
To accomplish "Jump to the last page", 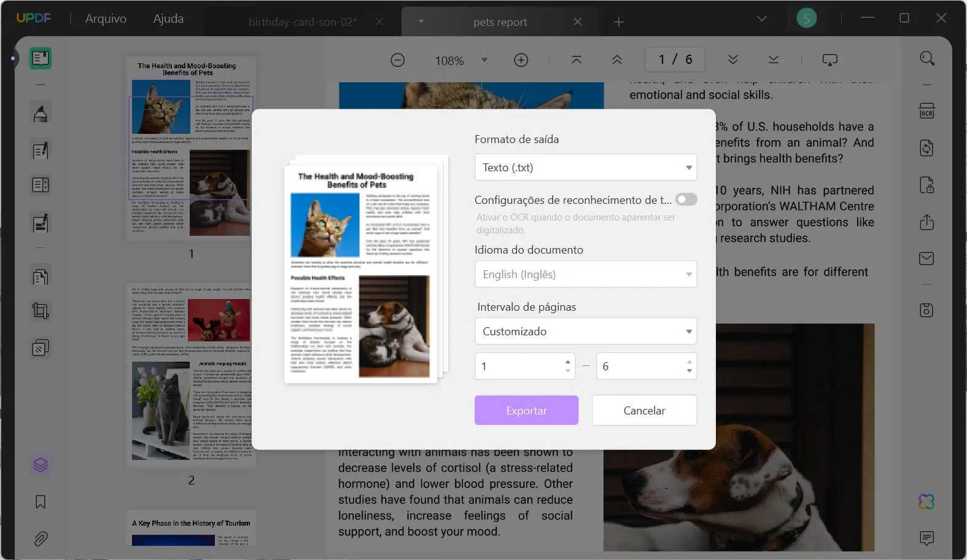I will pos(774,60).
